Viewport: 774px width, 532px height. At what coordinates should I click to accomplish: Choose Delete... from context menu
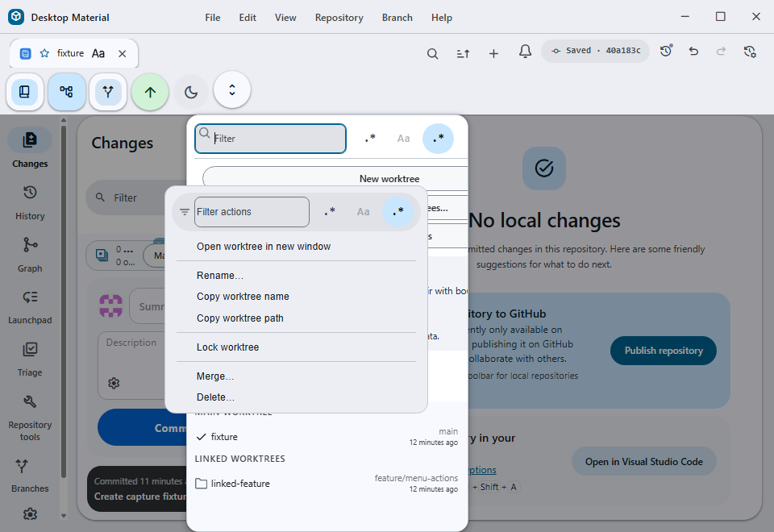[296, 397]
